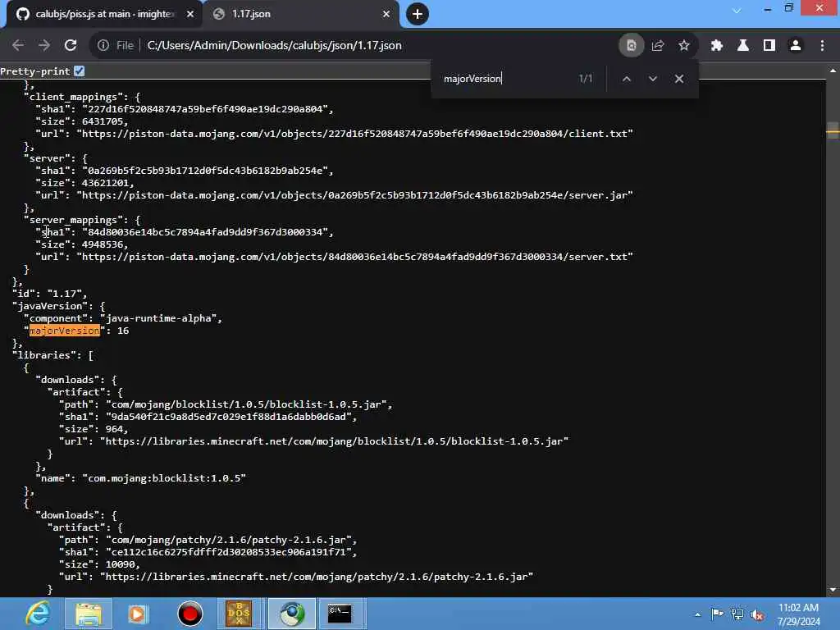Open Extensions puzzle icon
840x630 pixels.
pyautogui.click(x=717, y=46)
